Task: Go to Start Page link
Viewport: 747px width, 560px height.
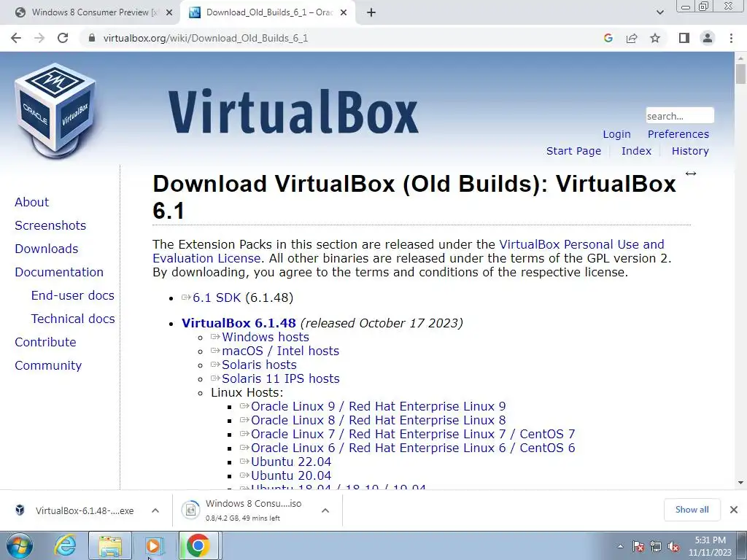Action: click(x=573, y=151)
